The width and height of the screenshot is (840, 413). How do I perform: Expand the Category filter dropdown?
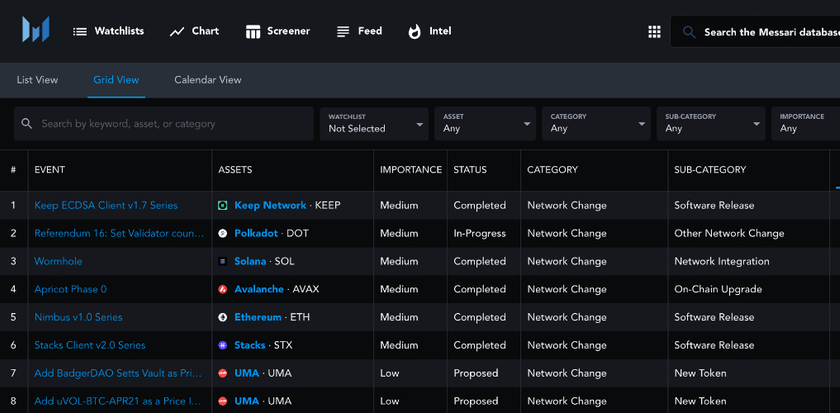[596, 124]
